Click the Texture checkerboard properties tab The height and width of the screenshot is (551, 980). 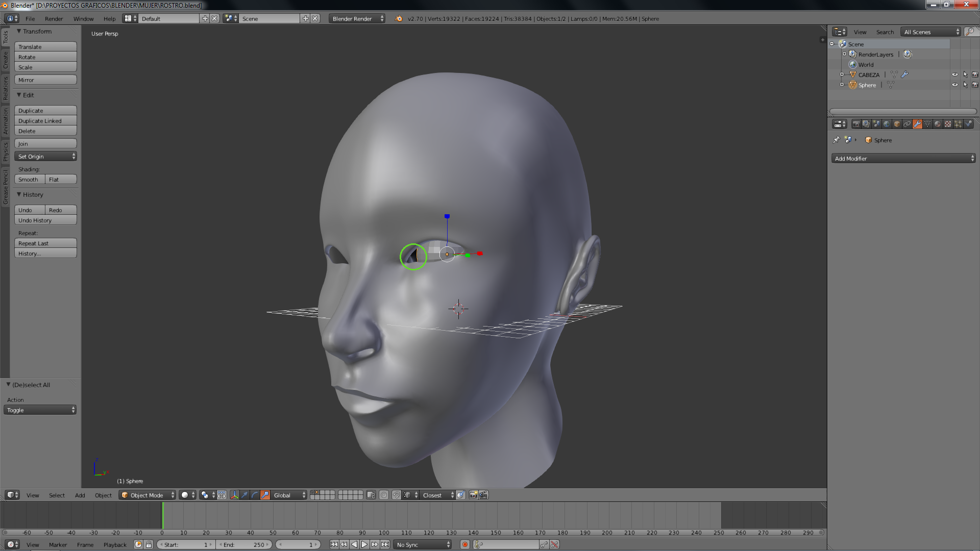pos(948,124)
